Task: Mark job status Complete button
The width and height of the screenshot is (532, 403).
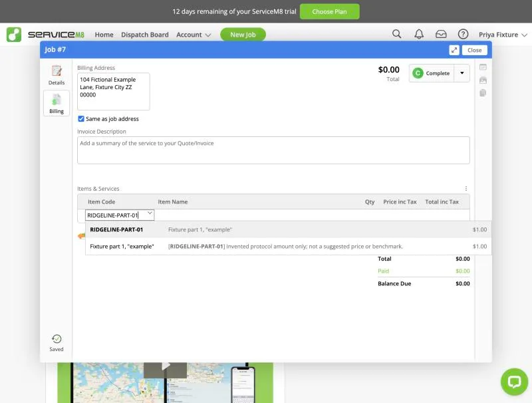Action: coord(432,73)
